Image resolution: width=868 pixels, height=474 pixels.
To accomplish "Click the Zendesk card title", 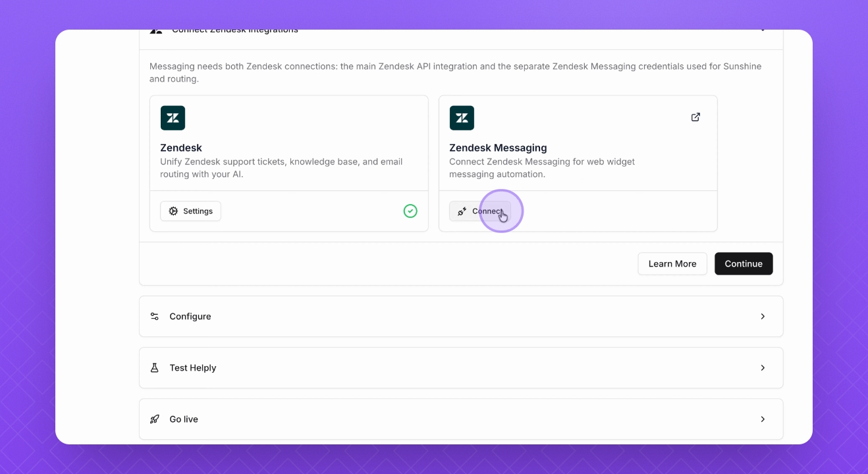I will [x=181, y=148].
